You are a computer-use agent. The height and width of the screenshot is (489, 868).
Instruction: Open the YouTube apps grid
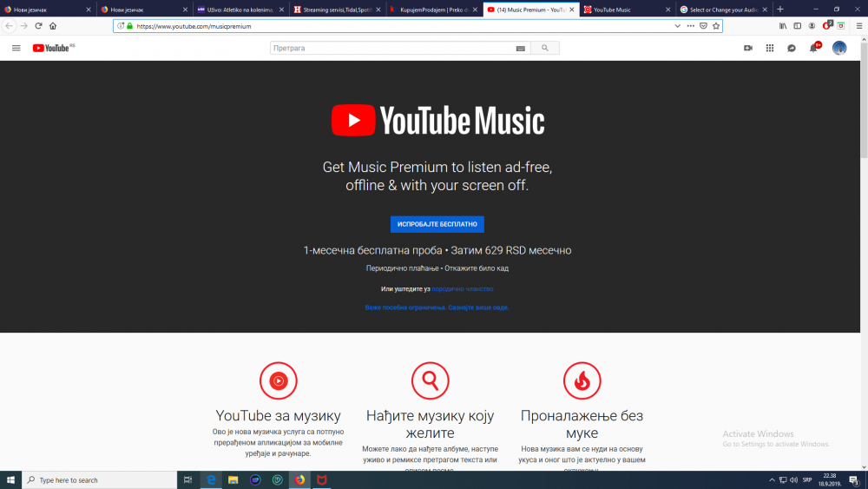pos(769,48)
